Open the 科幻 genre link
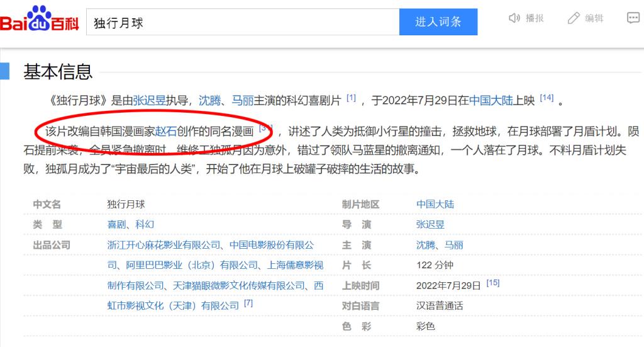The height and width of the screenshot is (347, 644). (x=145, y=224)
